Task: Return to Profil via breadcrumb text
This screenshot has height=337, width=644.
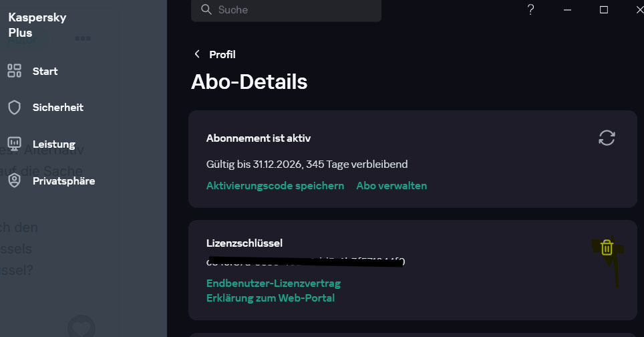Action: (x=222, y=54)
